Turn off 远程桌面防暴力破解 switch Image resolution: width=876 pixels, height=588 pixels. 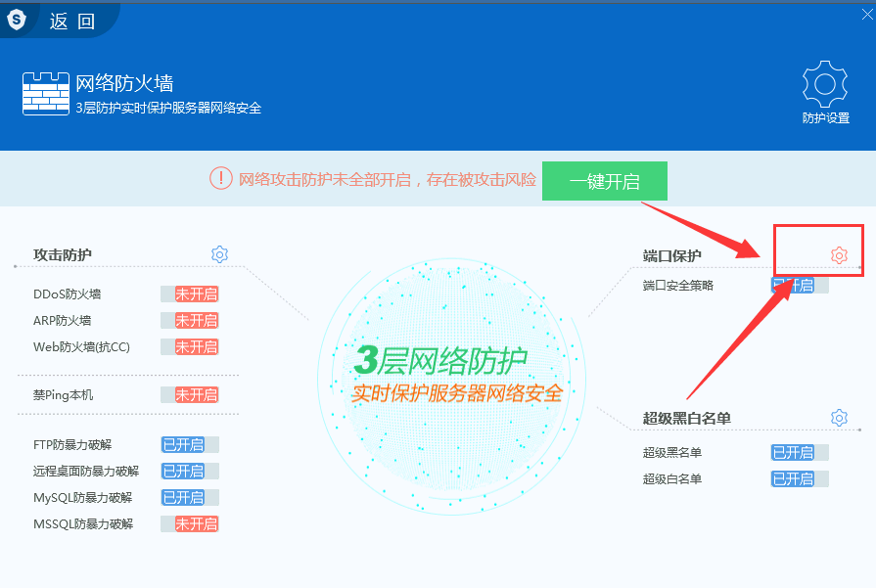tap(190, 471)
